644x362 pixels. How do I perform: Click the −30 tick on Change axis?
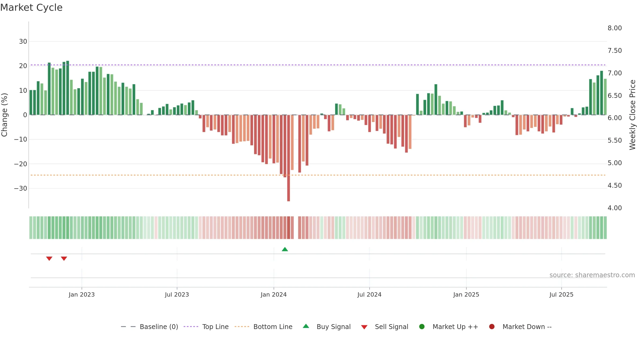click(x=21, y=189)
